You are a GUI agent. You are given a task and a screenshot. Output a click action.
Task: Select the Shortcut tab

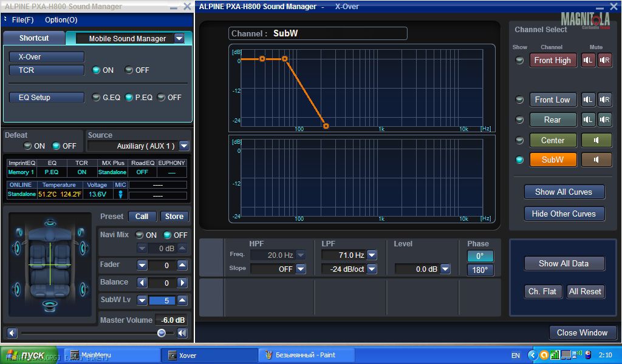click(x=34, y=38)
